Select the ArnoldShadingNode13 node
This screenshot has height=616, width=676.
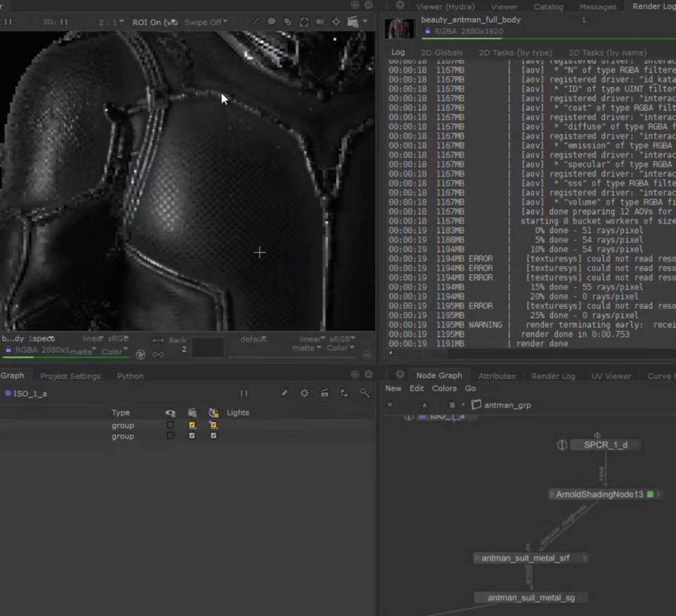click(599, 495)
